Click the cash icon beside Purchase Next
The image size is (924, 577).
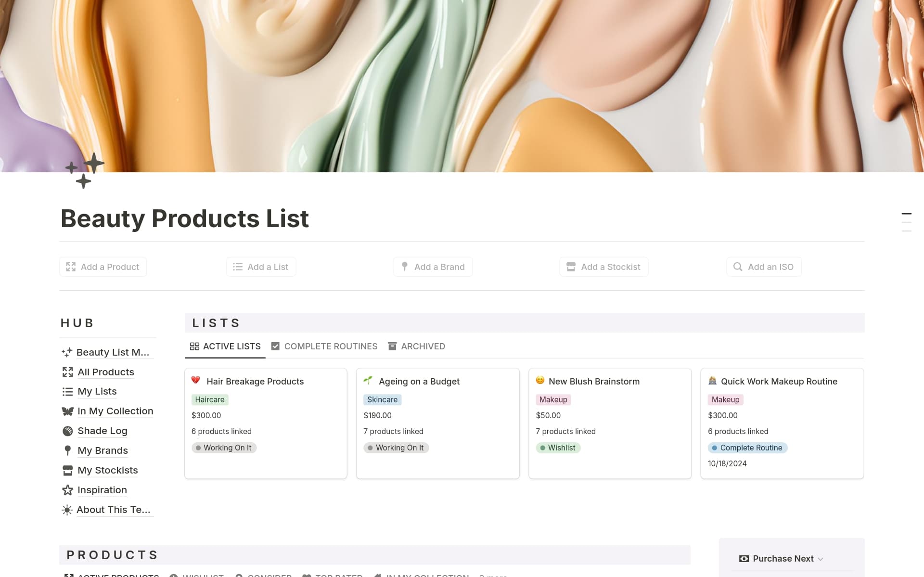(x=744, y=559)
